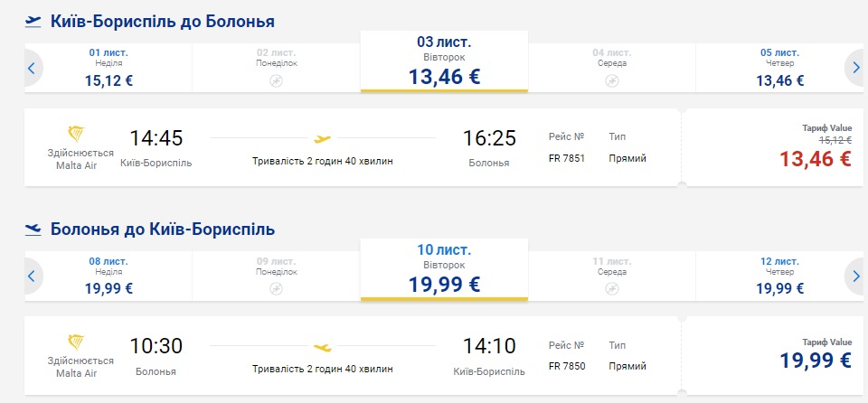Show earlier outbound dates with the left arrow
The height and width of the screenshot is (403, 868).
coord(32,68)
